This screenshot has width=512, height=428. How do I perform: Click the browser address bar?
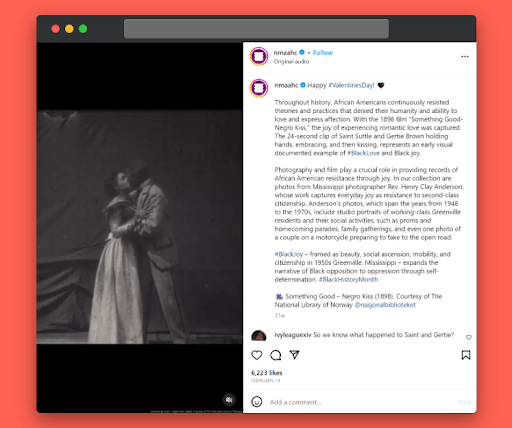(256, 29)
